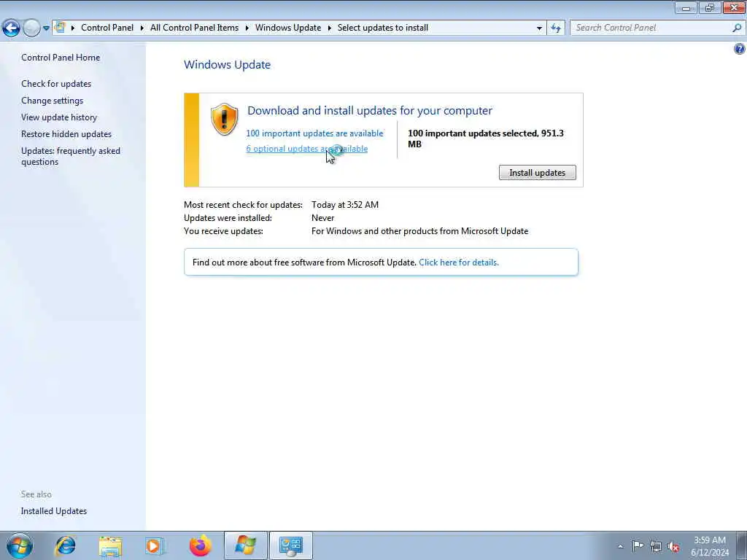Click the Windows Update heading
747x560 pixels.
(228, 65)
